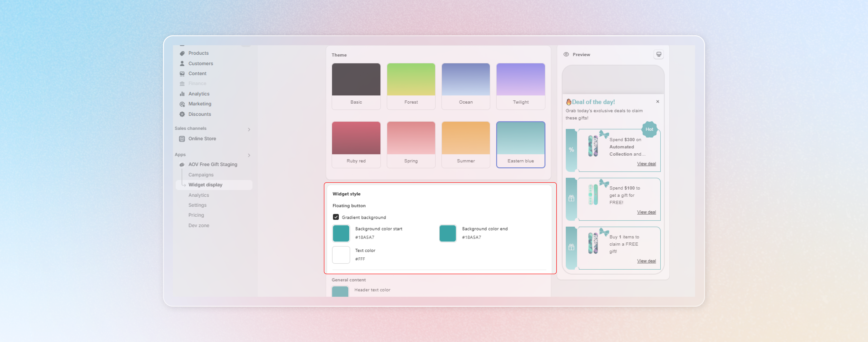Click View deal on $100 offer
This screenshot has width=868, height=342.
click(x=646, y=212)
